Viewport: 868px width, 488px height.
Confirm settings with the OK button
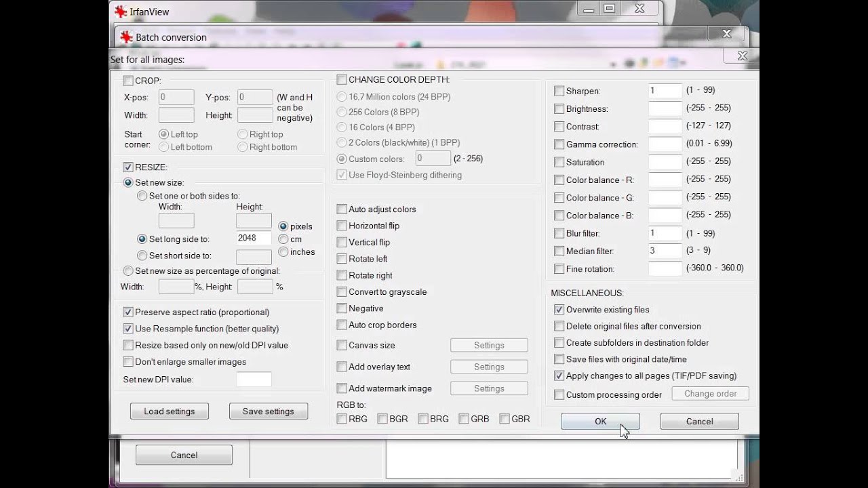[600, 422]
